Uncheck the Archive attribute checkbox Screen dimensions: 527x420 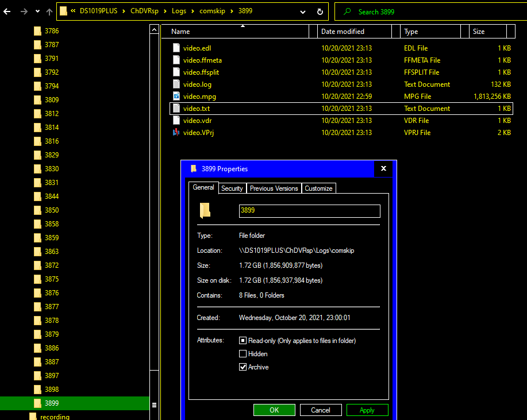coord(243,367)
